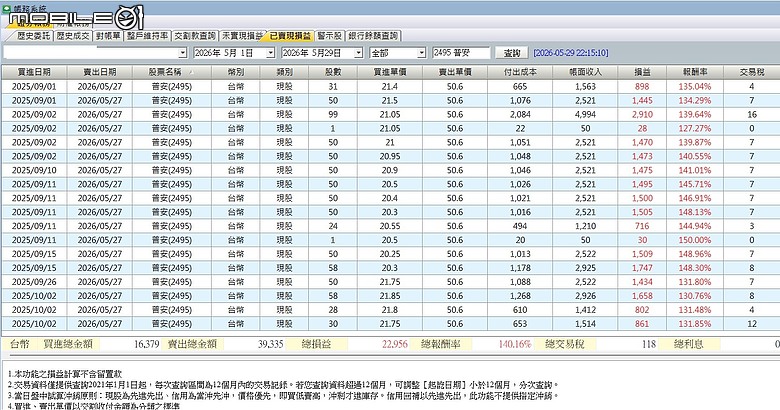The height and width of the screenshot is (410, 780).
Task: Sort by the 股數 column header
Action: (333, 72)
